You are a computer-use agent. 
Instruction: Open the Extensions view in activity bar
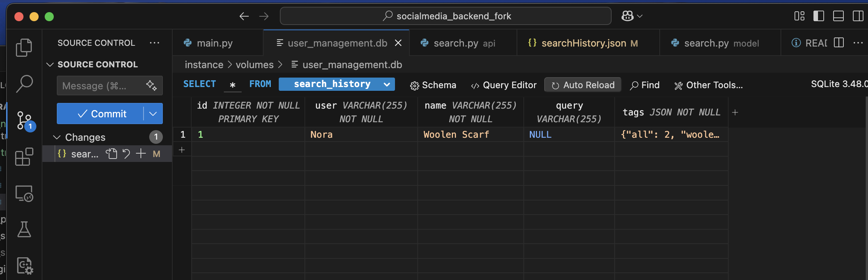click(24, 157)
